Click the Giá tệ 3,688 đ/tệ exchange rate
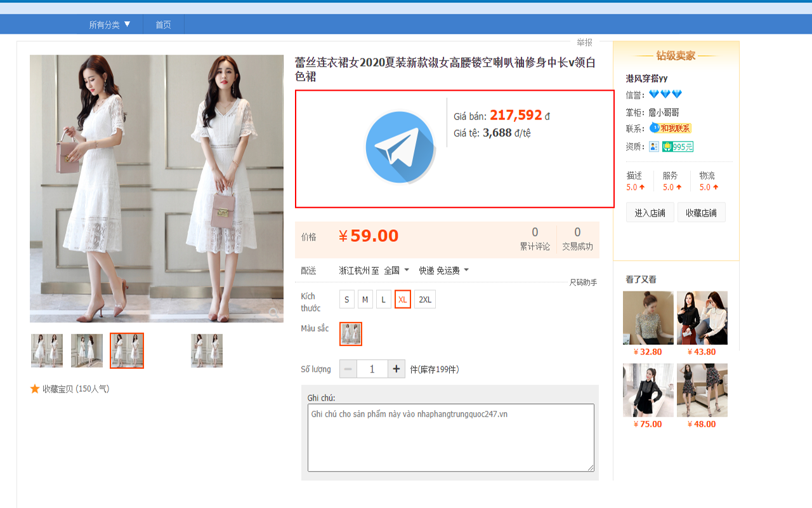This screenshot has height=508, width=812. [x=492, y=133]
